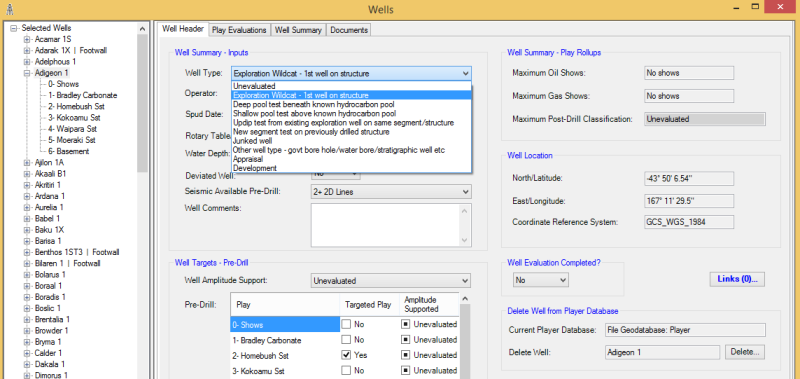Select Benthos 1ST3 Footwall well

click(x=77, y=252)
